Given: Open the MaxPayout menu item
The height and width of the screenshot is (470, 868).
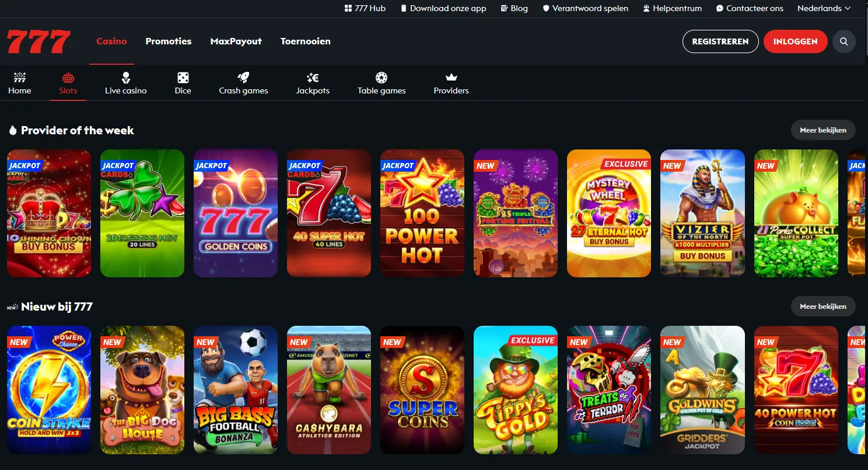Looking at the screenshot, I should tap(236, 41).
